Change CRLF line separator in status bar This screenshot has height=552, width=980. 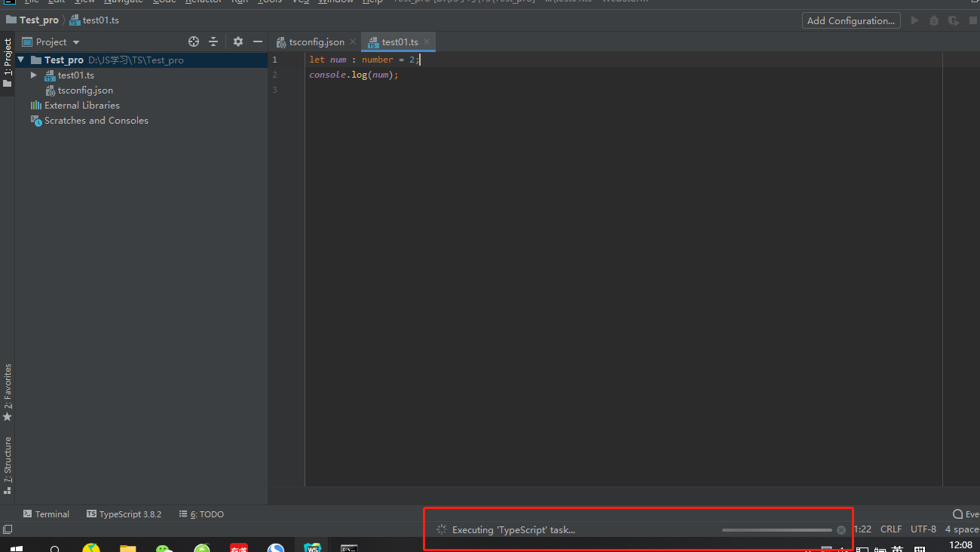point(891,529)
